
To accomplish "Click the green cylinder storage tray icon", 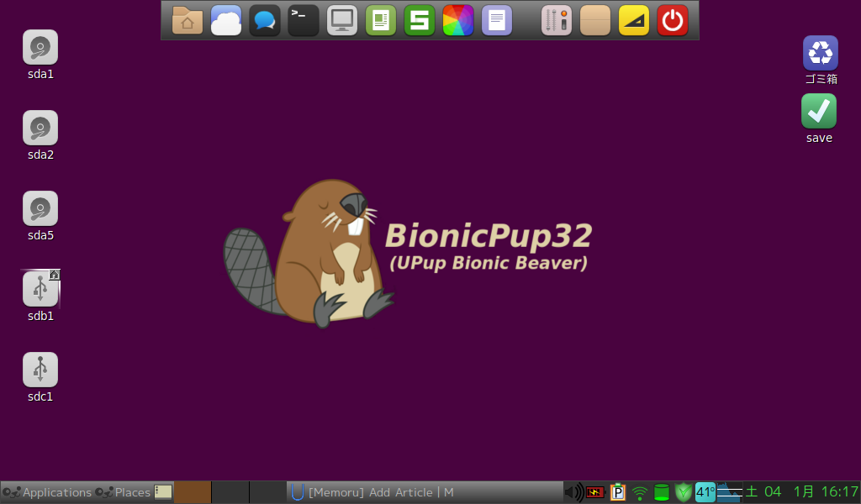I will coord(662,492).
